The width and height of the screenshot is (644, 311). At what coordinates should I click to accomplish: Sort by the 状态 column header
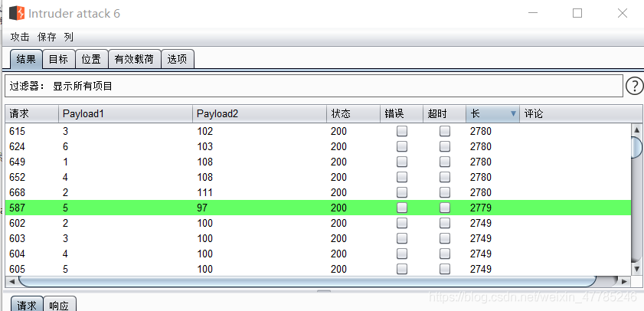353,114
